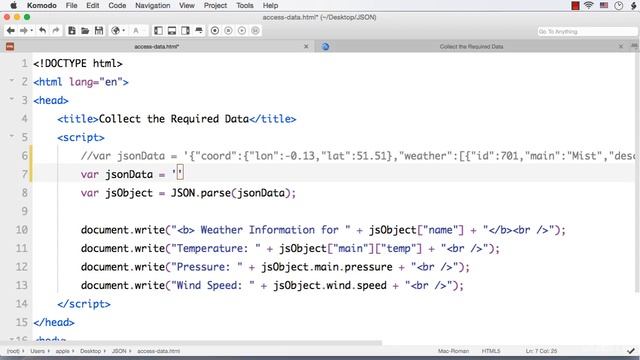Image resolution: width=640 pixels, height=360 pixels.
Task: Click the browser icon on preview tab
Action: click(x=325, y=47)
